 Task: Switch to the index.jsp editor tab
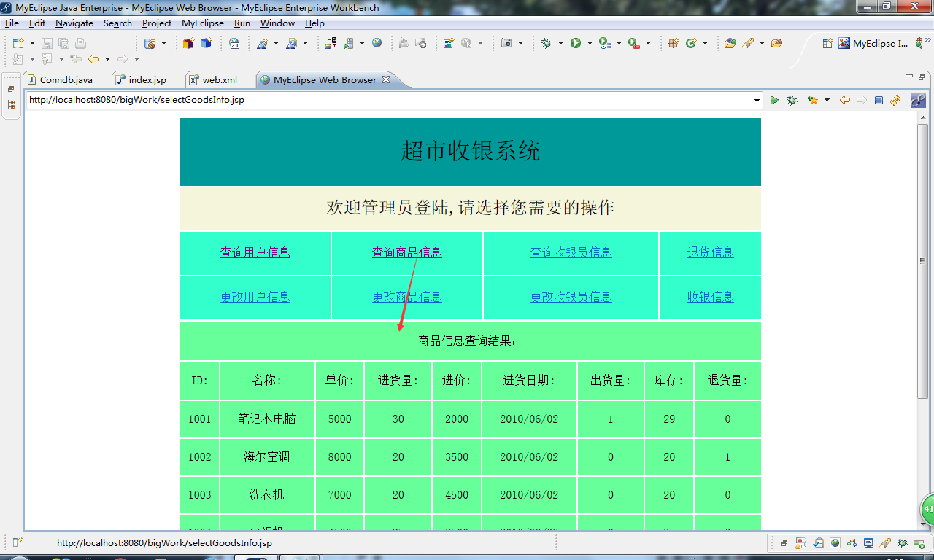(147, 80)
